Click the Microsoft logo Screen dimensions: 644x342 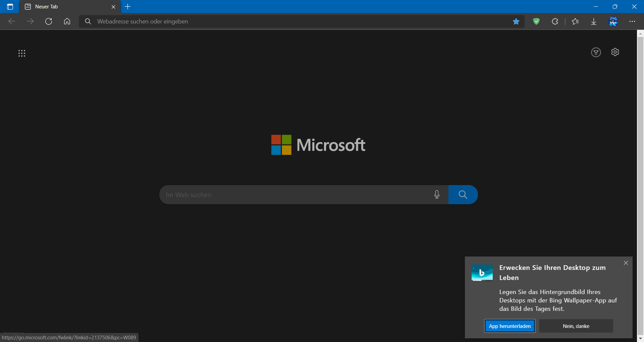pos(318,145)
